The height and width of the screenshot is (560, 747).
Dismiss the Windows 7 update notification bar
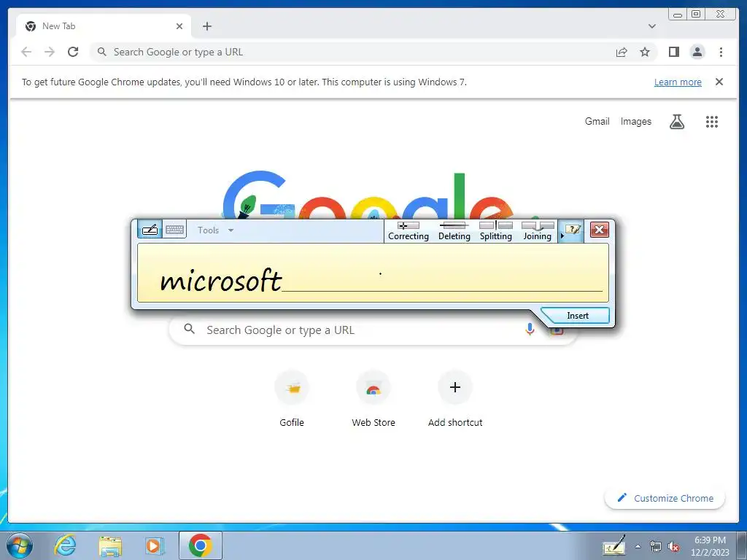click(719, 82)
